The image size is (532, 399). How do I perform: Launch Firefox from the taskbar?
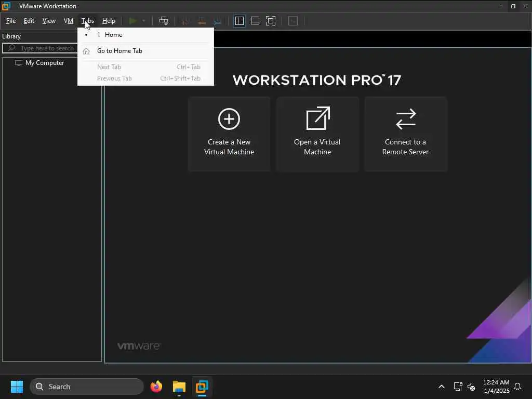click(156, 387)
